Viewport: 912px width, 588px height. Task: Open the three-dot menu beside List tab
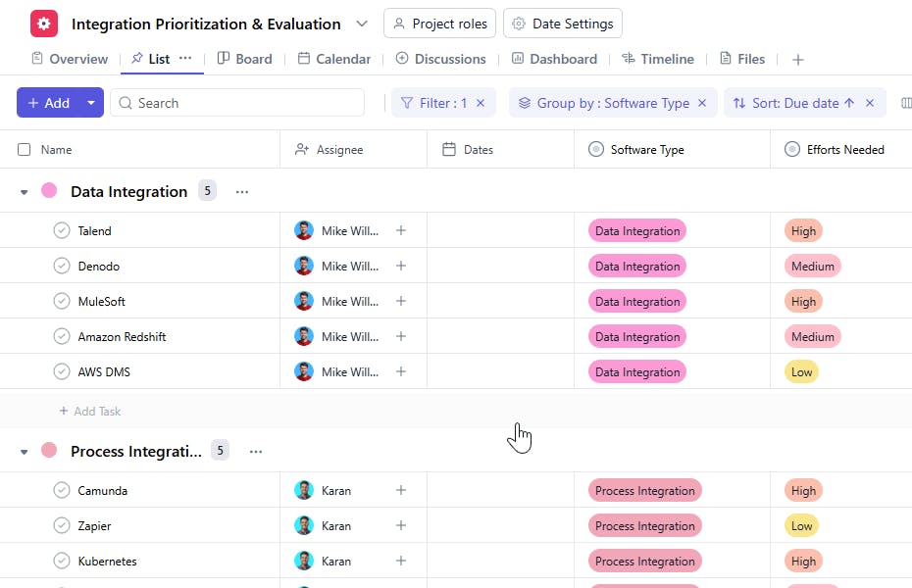[x=185, y=59]
